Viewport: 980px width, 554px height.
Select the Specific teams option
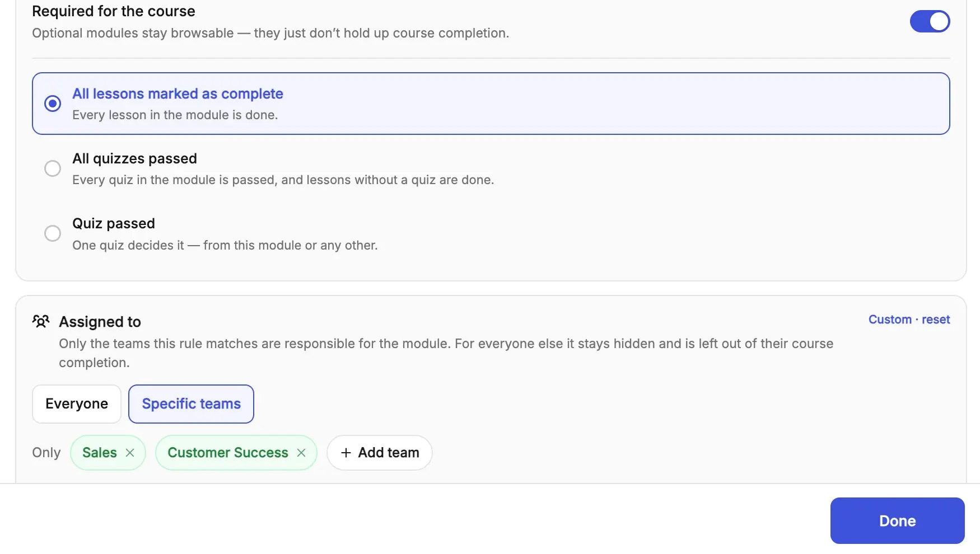click(191, 404)
